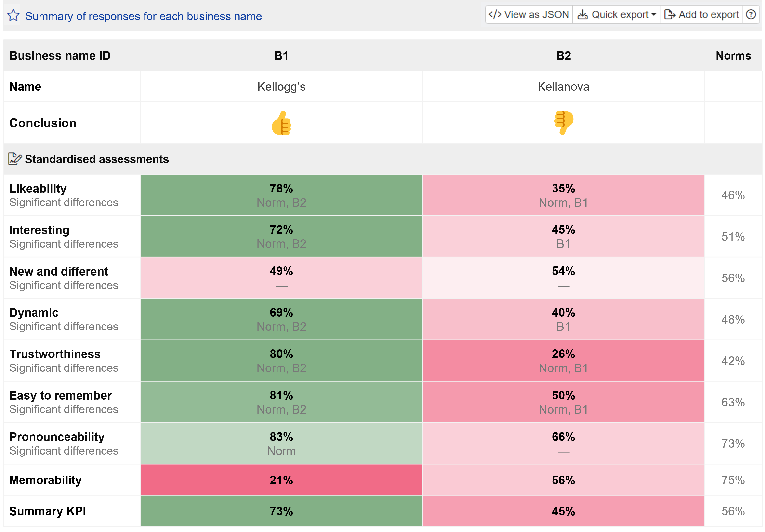Click the thumbs up conclusion for Kellogg's
Viewport: 765px width, 532px height.
tap(282, 123)
